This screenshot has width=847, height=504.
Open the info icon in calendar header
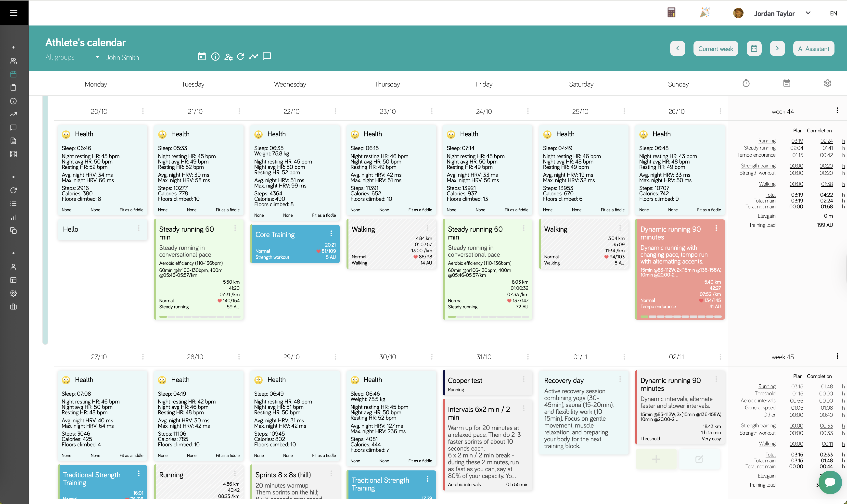point(215,56)
